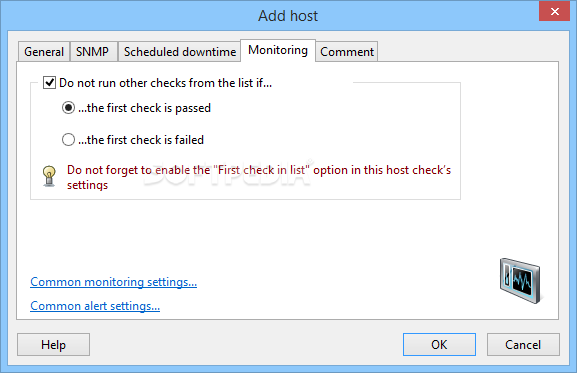Go to the Scheduled downtime tab
Screen dimensions: 577x373
(x=180, y=51)
